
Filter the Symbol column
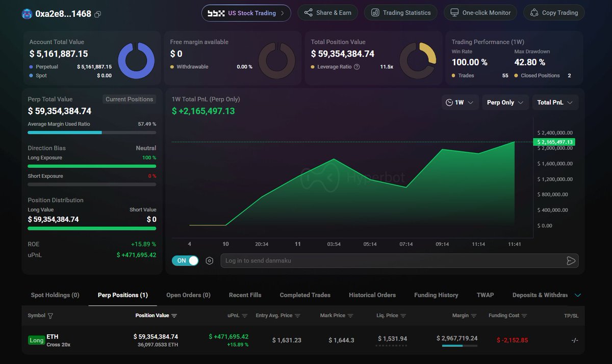[50, 316]
